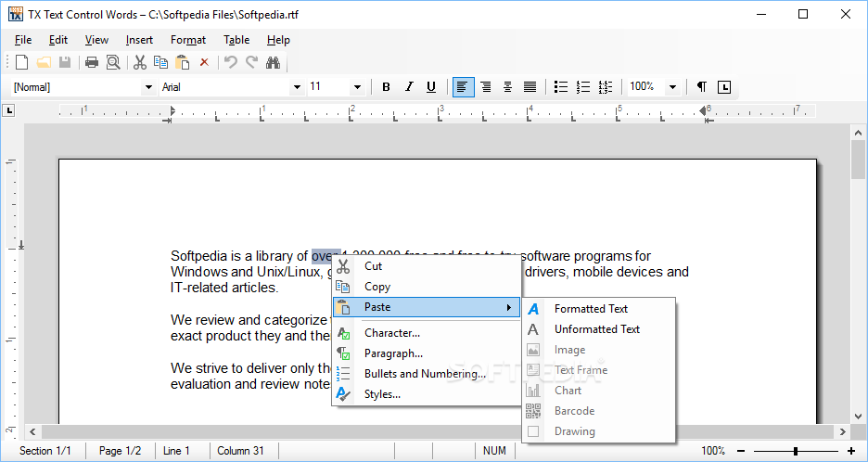Create a new document with the New icon
The image size is (868, 462).
click(21, 62)
